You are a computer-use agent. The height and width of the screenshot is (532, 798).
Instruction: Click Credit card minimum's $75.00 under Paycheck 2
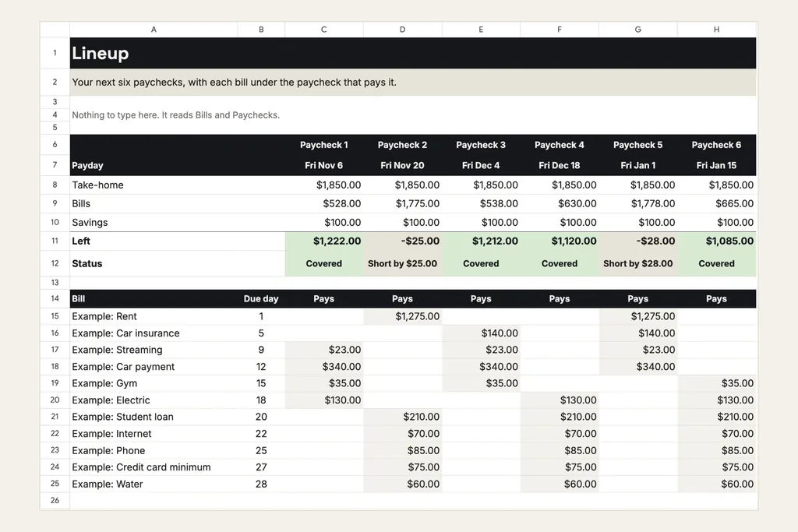(x=403, y=467)
